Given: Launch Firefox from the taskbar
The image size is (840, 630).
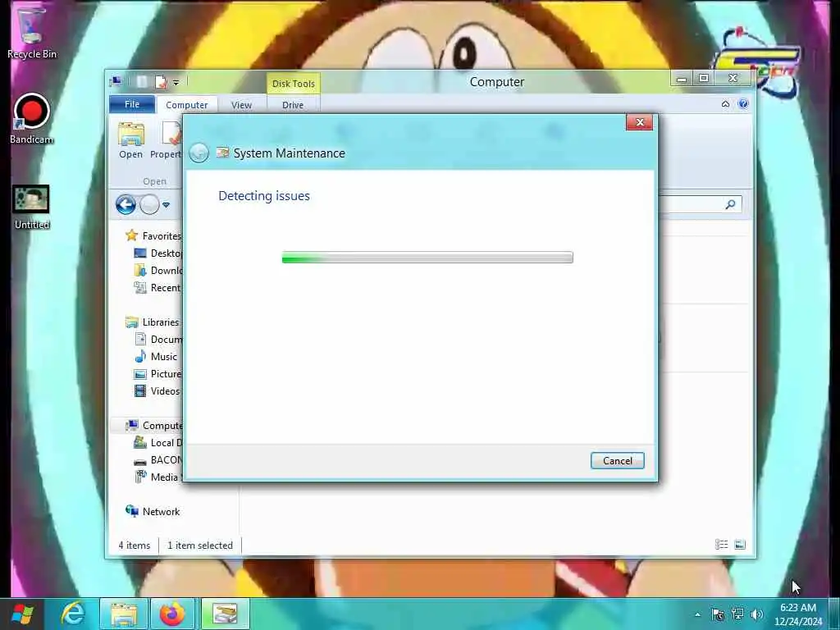Looking at the screenshot, I should pos(172,614).
